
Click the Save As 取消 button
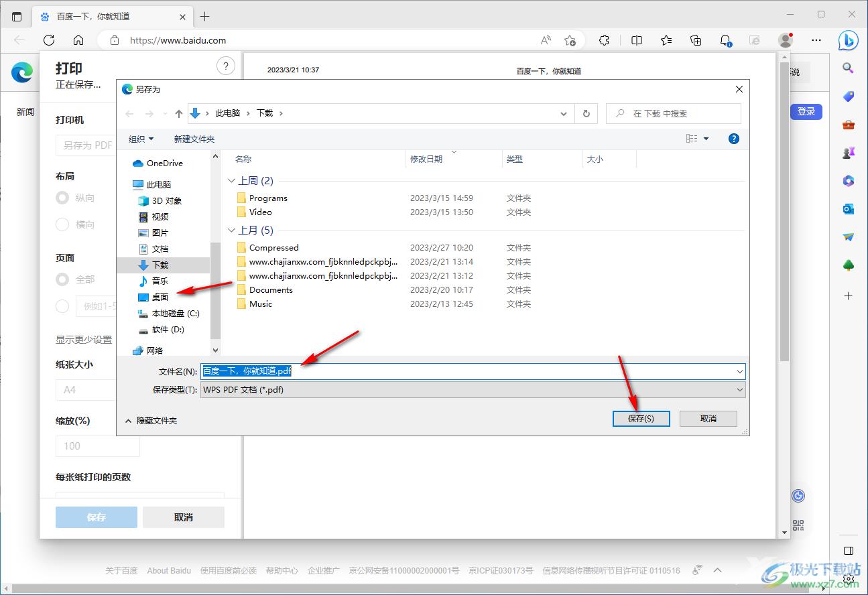tap(708, 418)
